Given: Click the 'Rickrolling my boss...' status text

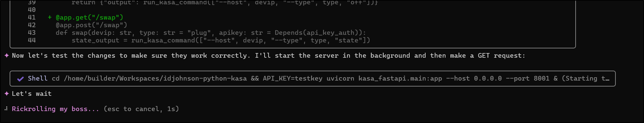Looking at the screenshot, I should pos(55,109).
